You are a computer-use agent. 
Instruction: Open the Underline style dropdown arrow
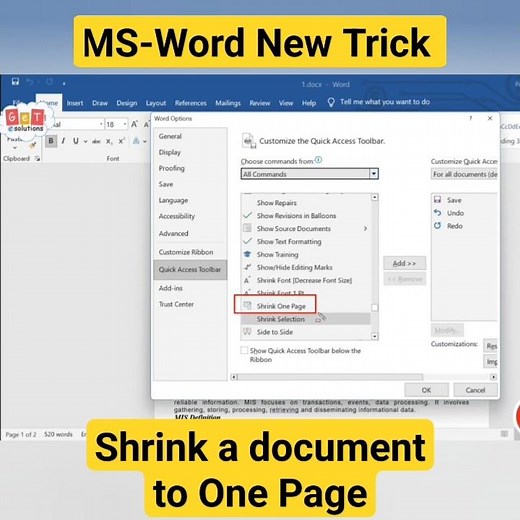pyautogui.click(x=86, y=141)
